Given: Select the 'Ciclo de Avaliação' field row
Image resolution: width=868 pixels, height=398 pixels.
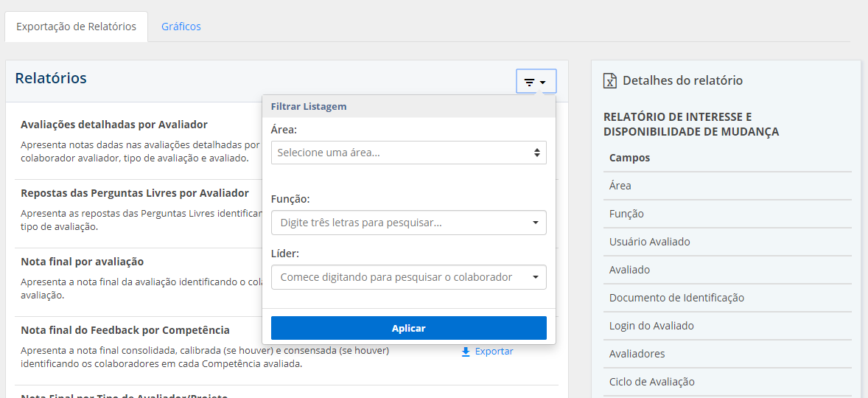Looking at the screenshot, I should (x=726, y=382).
